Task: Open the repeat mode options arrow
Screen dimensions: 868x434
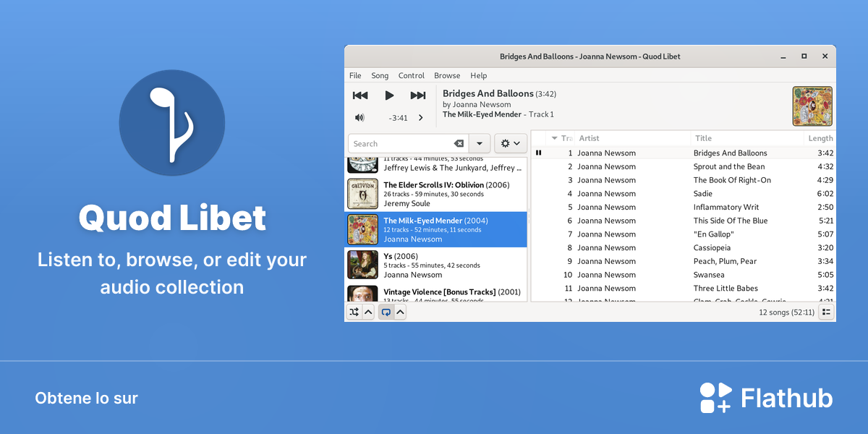Action: click(x=401, y=312)
